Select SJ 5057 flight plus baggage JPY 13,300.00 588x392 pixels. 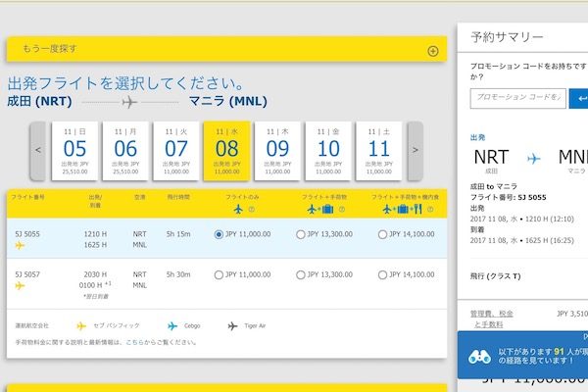click(301, 275)
